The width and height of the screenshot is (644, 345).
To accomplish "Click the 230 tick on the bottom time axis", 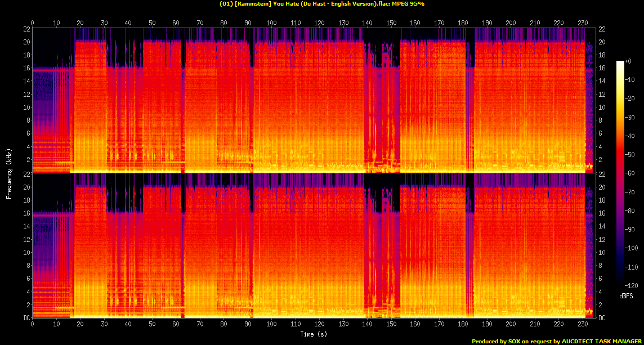I will 582,324.
